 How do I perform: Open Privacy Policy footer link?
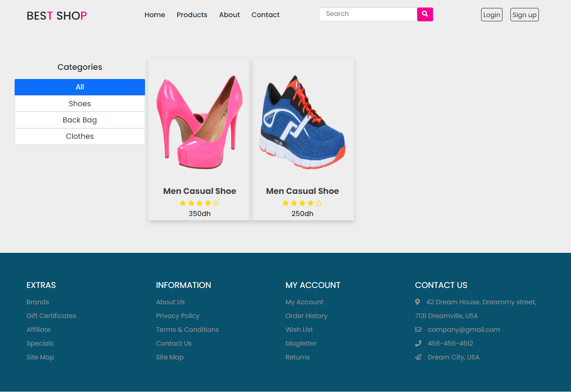178,316
